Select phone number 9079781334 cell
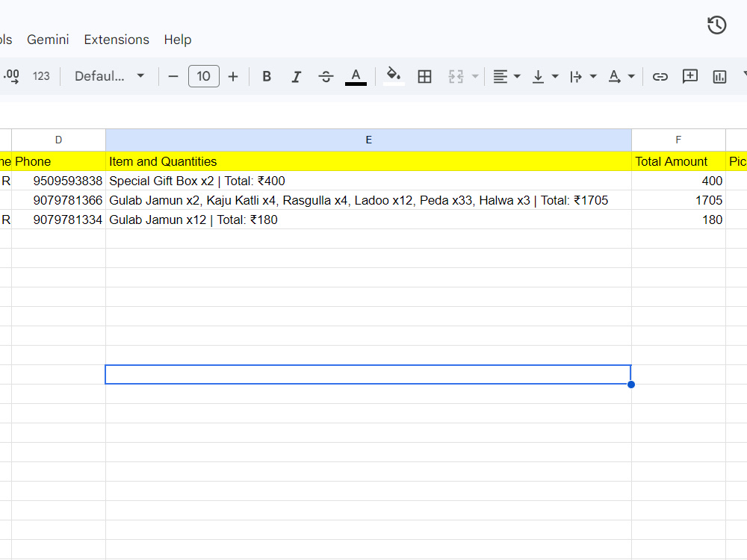This screenshot has width=747, height=560. [x=58, y=220]
